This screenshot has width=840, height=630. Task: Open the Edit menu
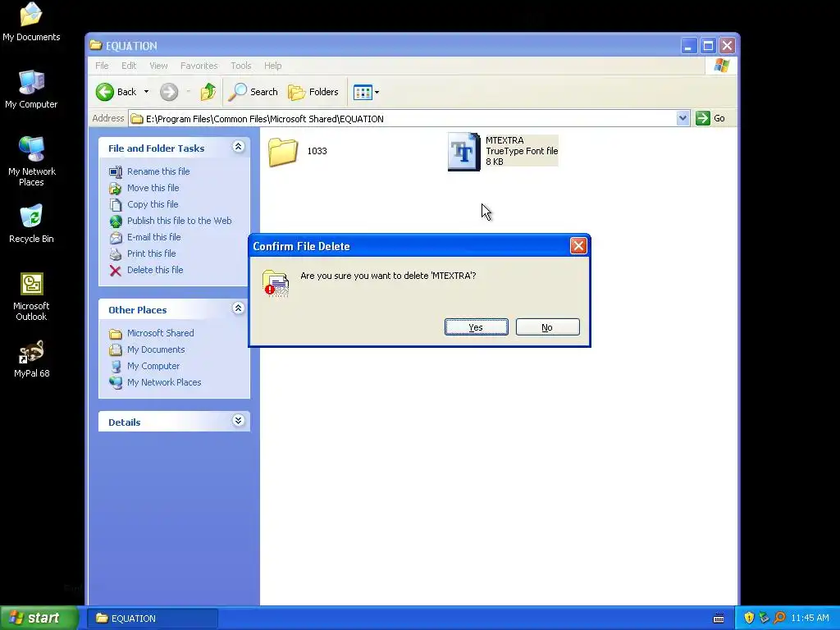click(129, 66)
